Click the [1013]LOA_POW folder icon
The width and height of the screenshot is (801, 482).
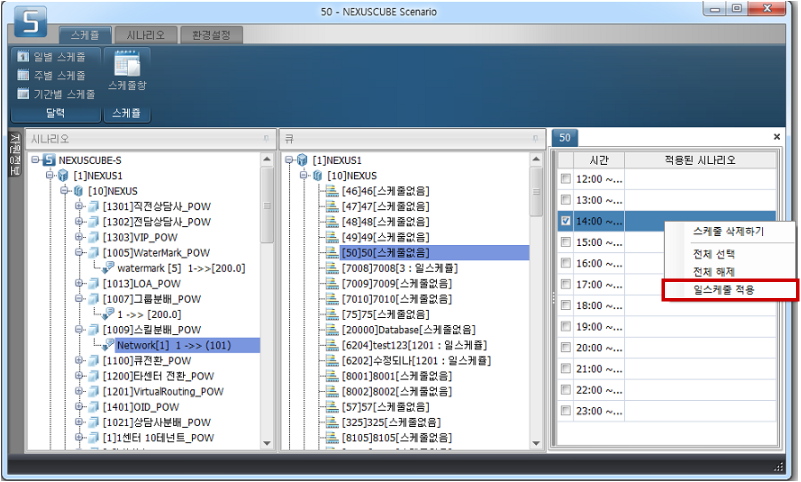pos(93,283)
